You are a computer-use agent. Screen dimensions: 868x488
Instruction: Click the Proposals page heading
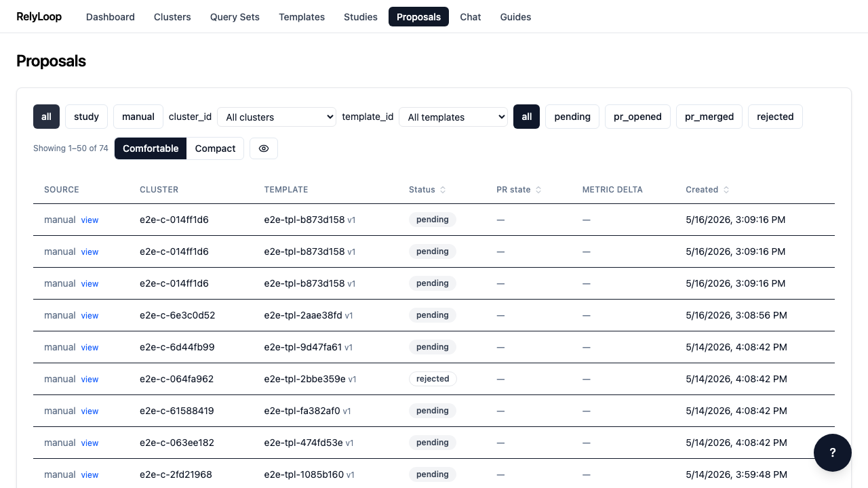pos(51,61)
